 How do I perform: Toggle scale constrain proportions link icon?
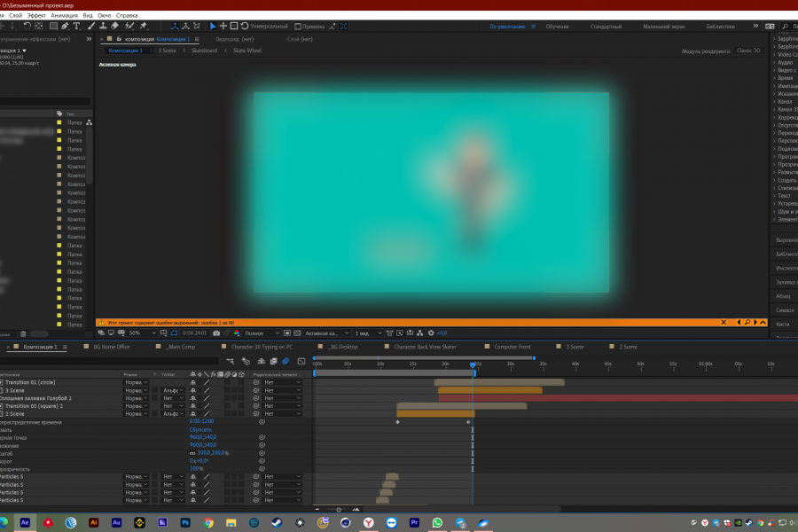[192, 453]
